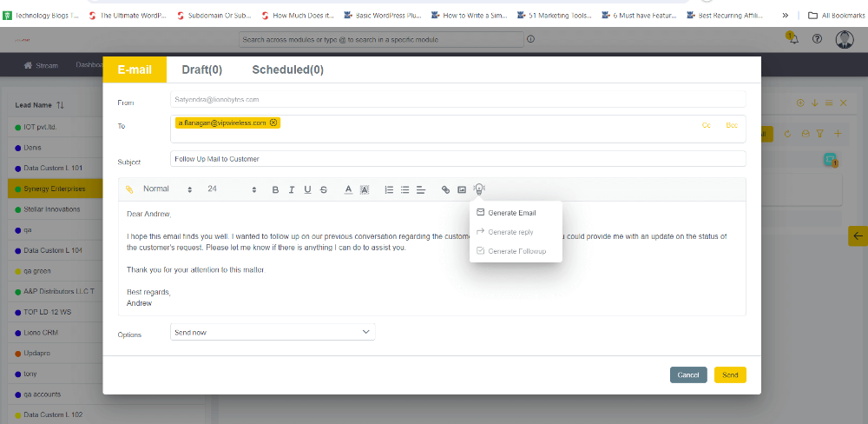Insert an image into the email body

[462, 189]
